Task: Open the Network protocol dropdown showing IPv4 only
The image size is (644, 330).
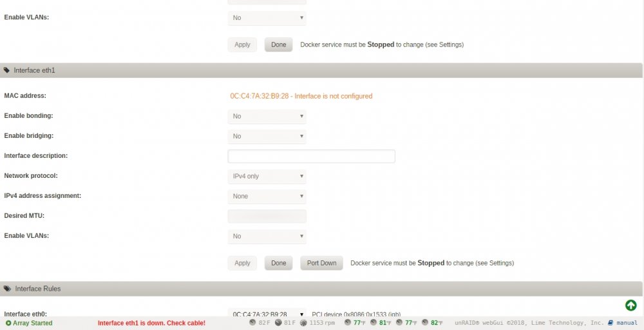Action: click(x=267, y=176)
